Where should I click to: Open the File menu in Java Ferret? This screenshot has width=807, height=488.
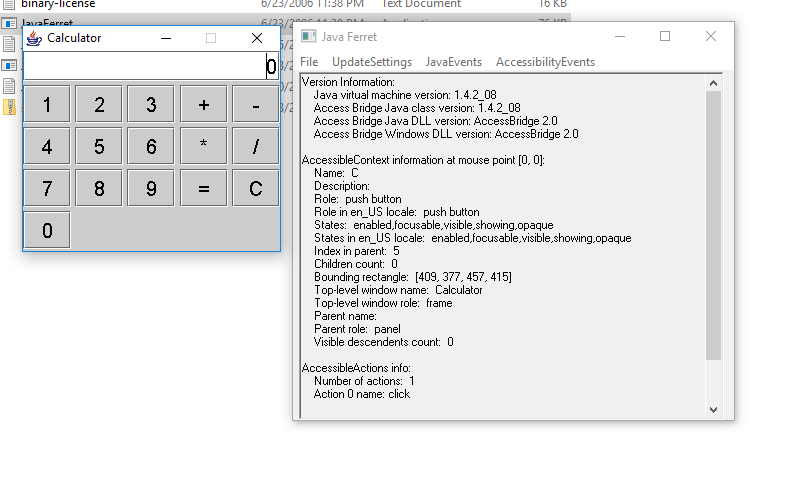pyautogui.click(x=309, y=62)
